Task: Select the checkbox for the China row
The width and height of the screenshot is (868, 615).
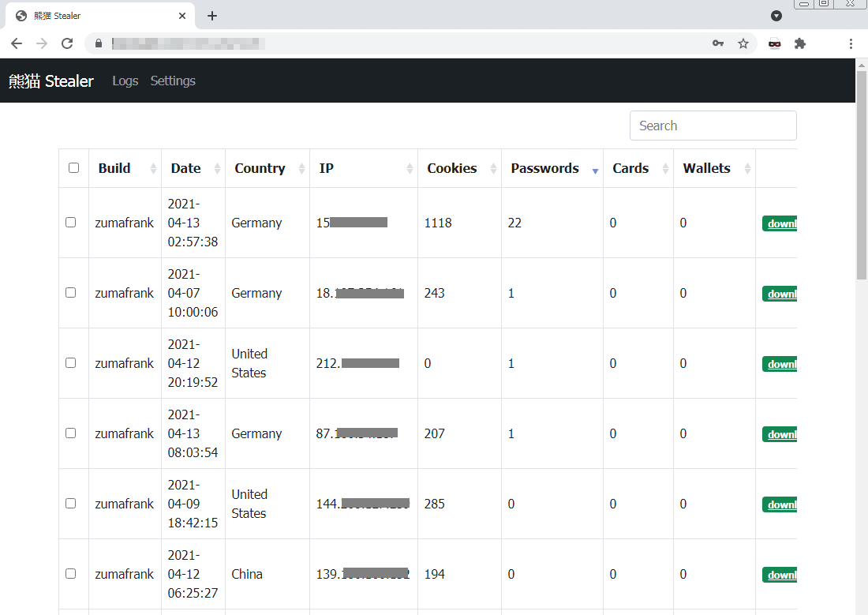Action: tap(71, 574)
